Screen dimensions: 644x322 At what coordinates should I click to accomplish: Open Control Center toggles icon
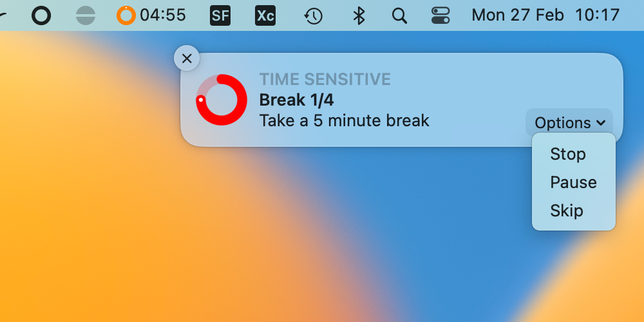click(x=440, y=15)
